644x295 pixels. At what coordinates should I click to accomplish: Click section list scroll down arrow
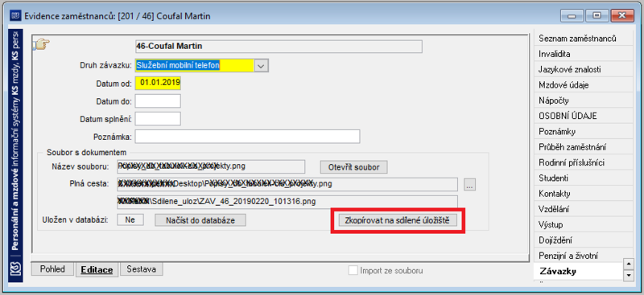click(x=629, y=275)
